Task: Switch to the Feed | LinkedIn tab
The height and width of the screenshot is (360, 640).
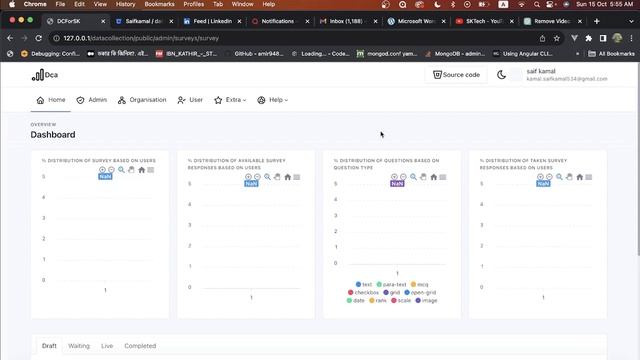Action: pos(212,21)
